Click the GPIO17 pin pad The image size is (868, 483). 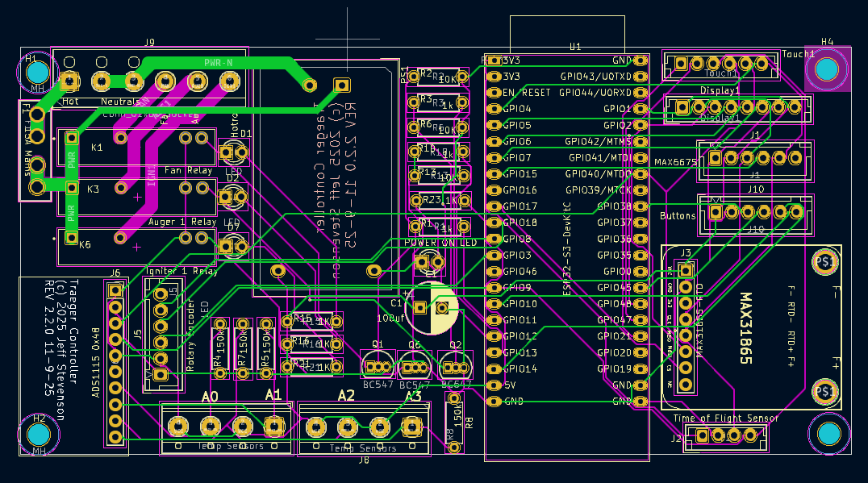click(493, 206)
